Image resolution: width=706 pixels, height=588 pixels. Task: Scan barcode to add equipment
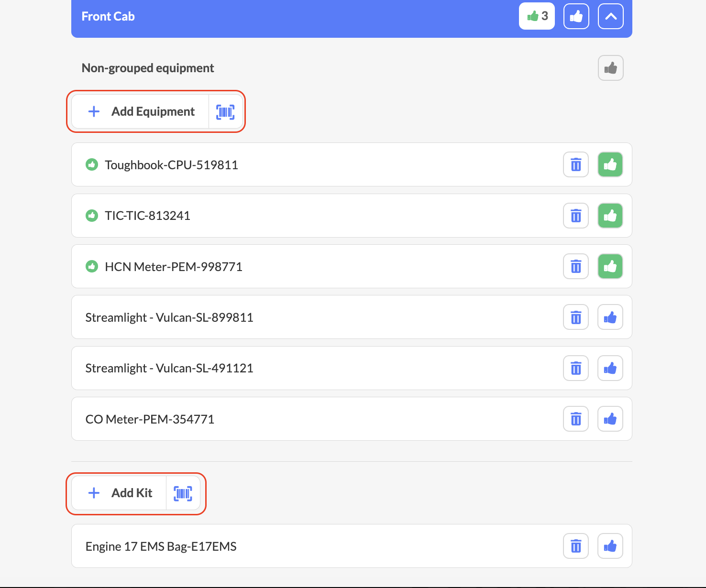click(x=225, y=111)
